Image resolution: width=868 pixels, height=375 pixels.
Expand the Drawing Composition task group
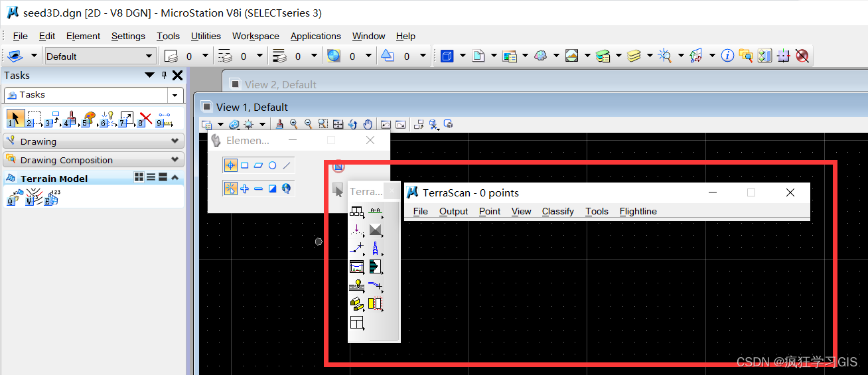click(x=94, y=160)
